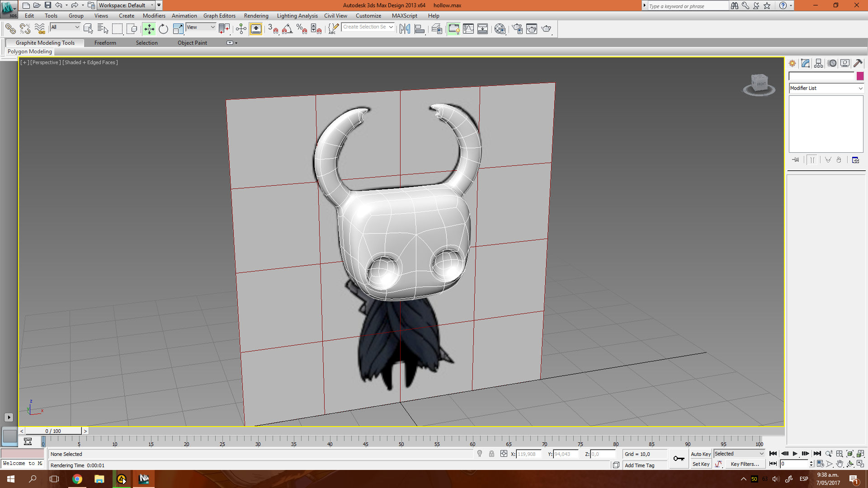Open the undo history dropdown arrow

[66, 5]
